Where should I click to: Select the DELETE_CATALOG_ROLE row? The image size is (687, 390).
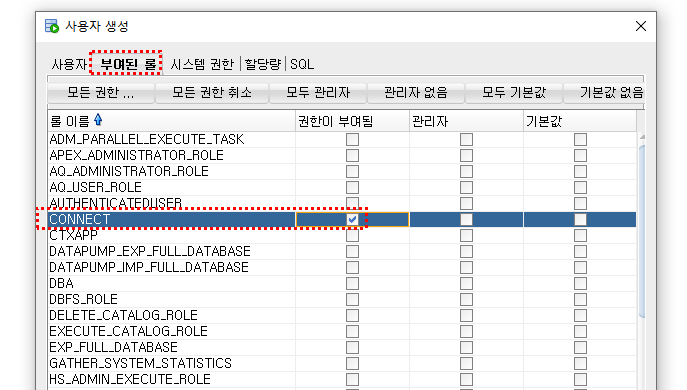[x=342, y=316]
